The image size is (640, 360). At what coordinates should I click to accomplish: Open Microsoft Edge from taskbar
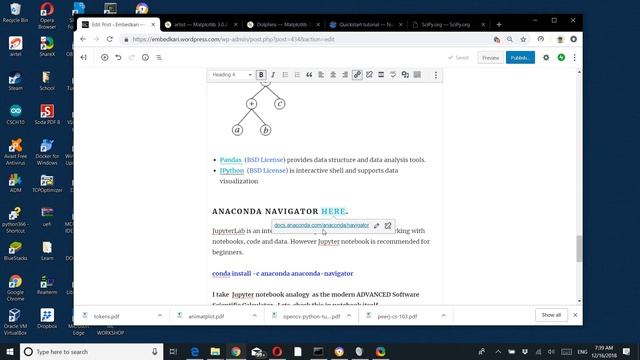click(x=195, y=351)
